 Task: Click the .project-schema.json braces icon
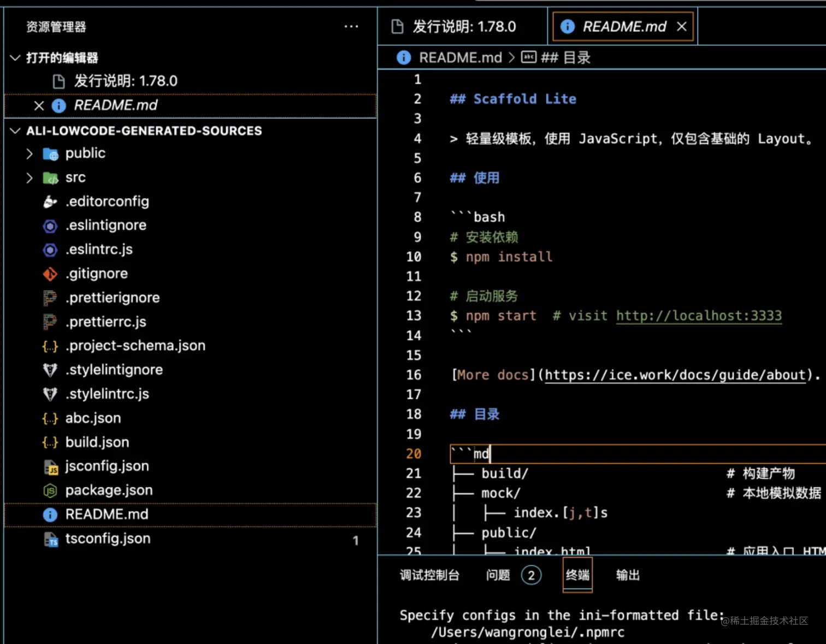[x=50, y=346]
